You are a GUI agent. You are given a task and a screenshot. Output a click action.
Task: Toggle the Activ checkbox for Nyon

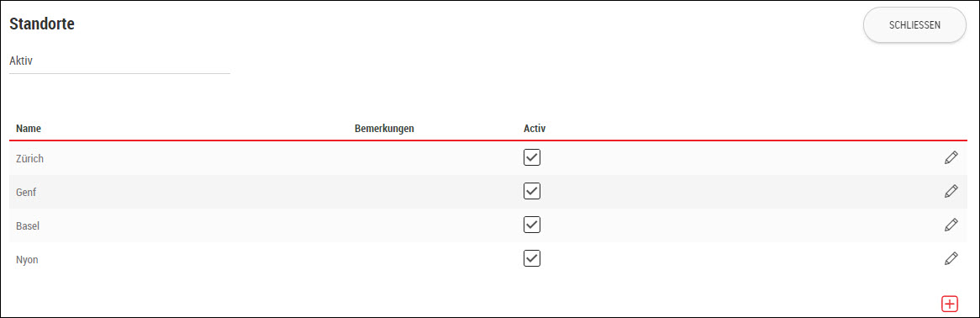(532, 258)
